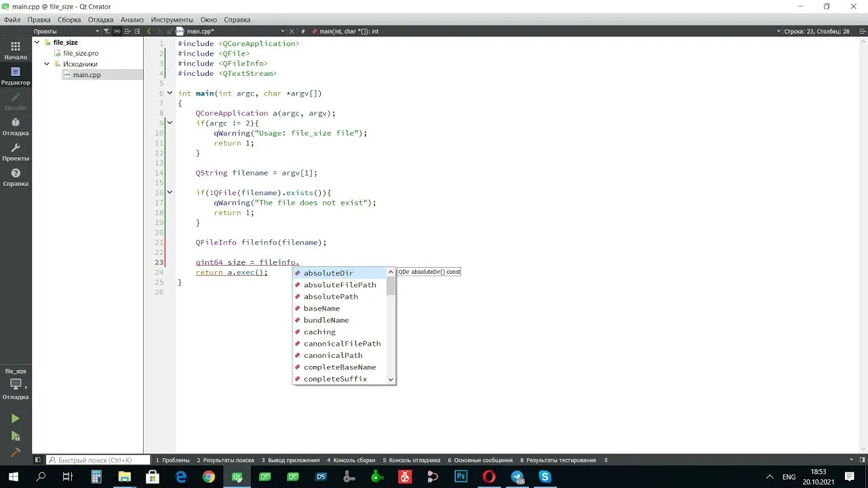Image resolution: width=868 pixels, height=488 pixels.
Task: Launch Opera browser from the taskbar
Action: click(489, 476)
